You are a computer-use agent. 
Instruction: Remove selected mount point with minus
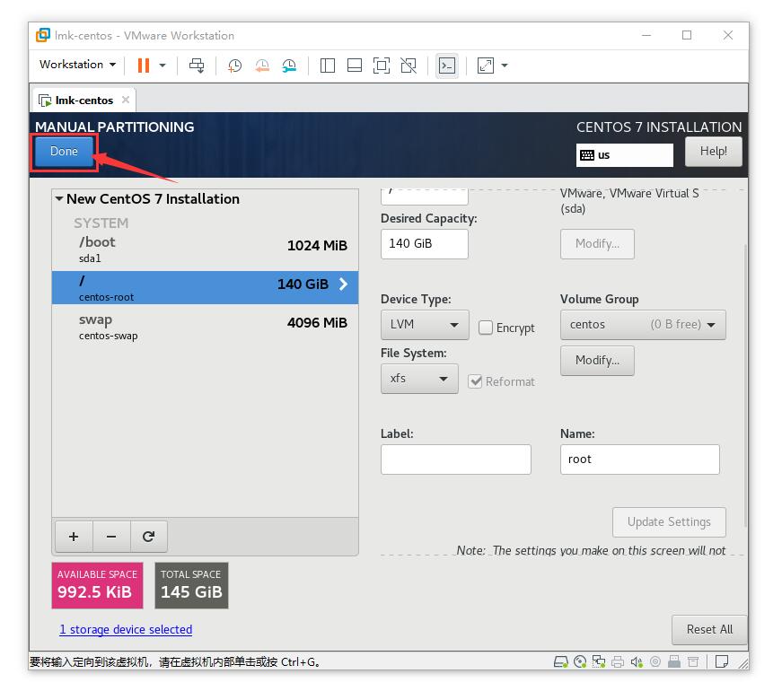click(111, 537)
